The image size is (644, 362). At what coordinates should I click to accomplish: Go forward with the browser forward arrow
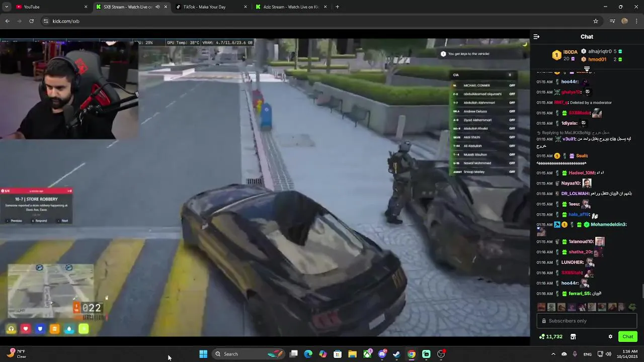pyautogui.click(x=19, y=21)
